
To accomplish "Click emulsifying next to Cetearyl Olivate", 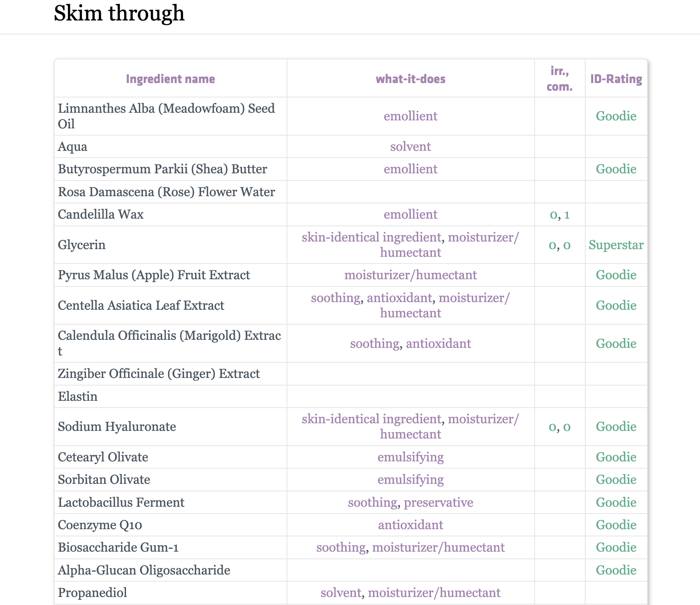I will pyautogui.click(x=410, y=457).
